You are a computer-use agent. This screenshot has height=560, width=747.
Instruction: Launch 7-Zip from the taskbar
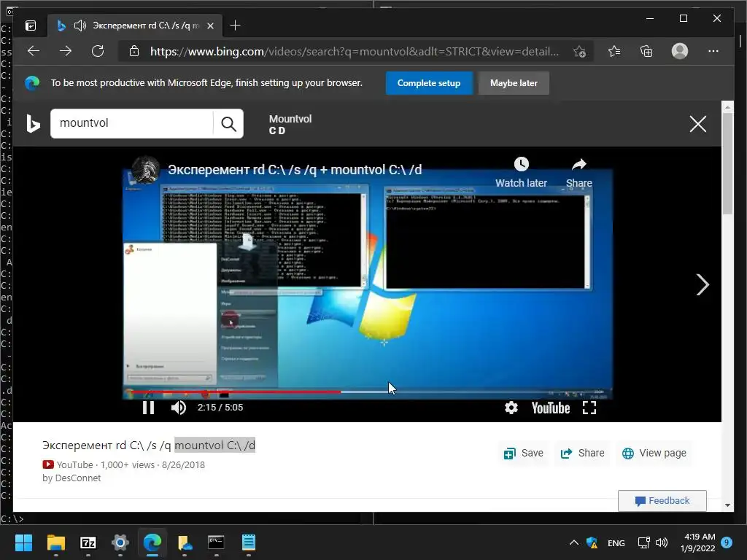(88, 542)
